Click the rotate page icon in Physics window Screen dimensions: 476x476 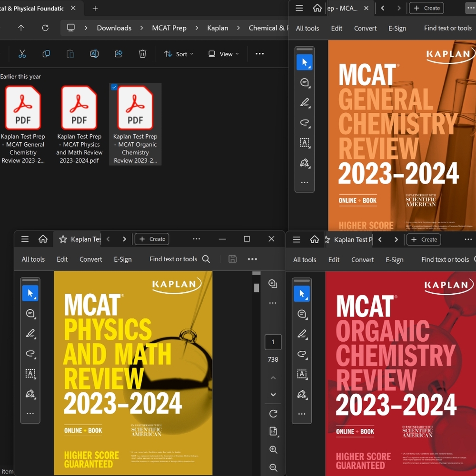273,414
